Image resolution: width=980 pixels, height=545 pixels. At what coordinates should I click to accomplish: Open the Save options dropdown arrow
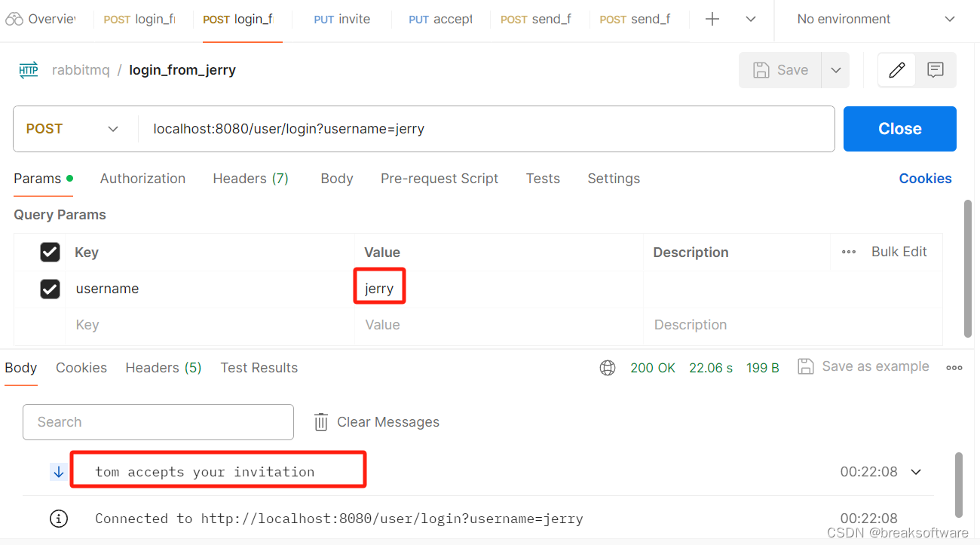pyautogui.click(x=835, y=70)
